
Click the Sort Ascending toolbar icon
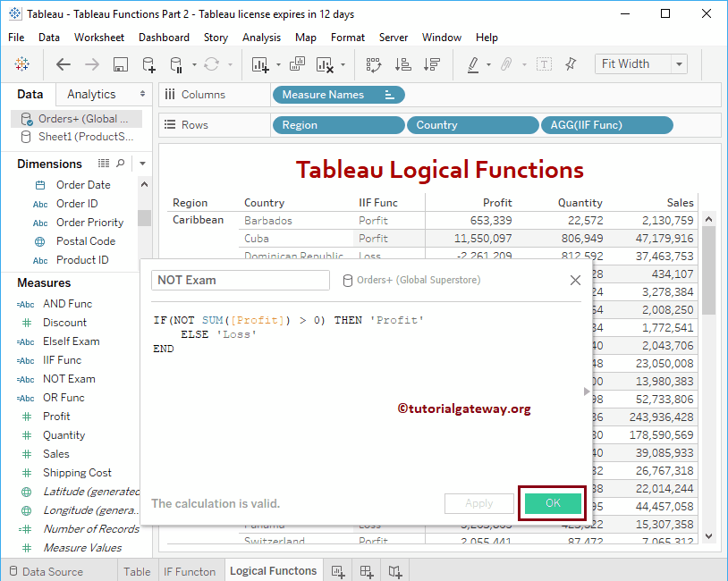(402, 63)
